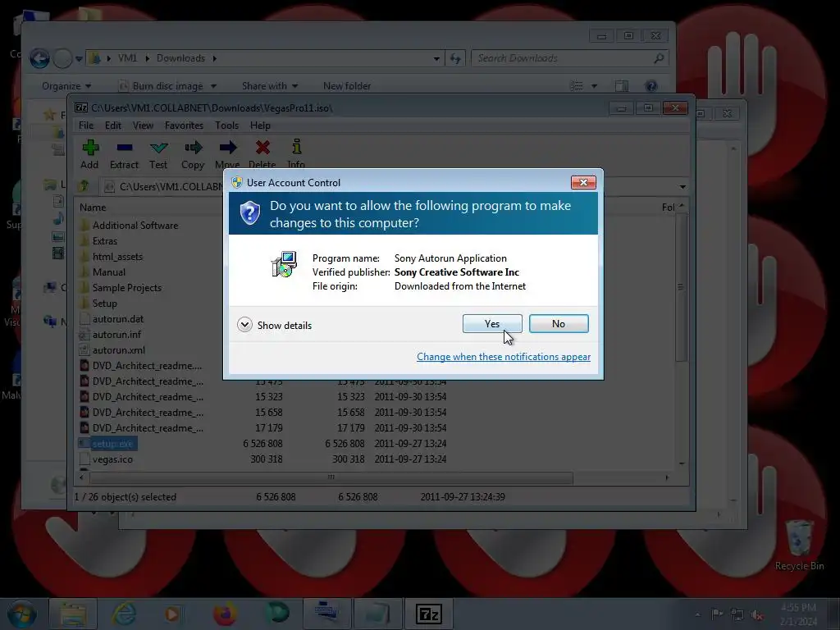Image resolution: width=840 pixels, height=630 pixels.
Task: Open the Edit menu in 7-Zip
Action: (x=113, y=126)
